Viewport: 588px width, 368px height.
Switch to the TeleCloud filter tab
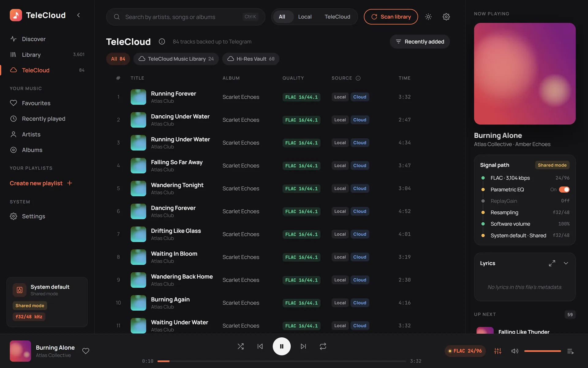pos(337,17)
